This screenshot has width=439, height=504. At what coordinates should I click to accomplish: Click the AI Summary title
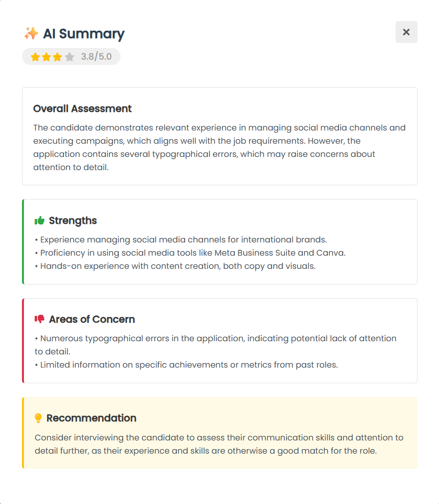point(84,34)
